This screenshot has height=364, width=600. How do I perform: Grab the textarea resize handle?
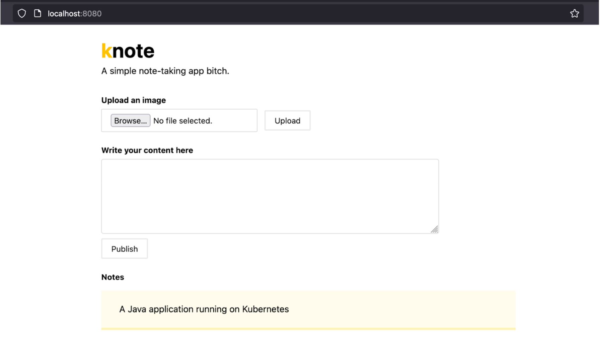point(434,229)
